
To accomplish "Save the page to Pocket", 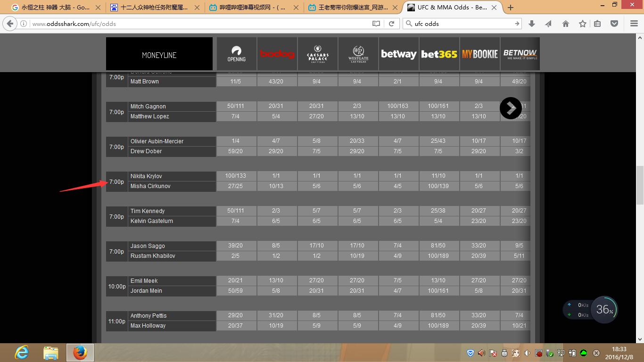I will (614, 24).
